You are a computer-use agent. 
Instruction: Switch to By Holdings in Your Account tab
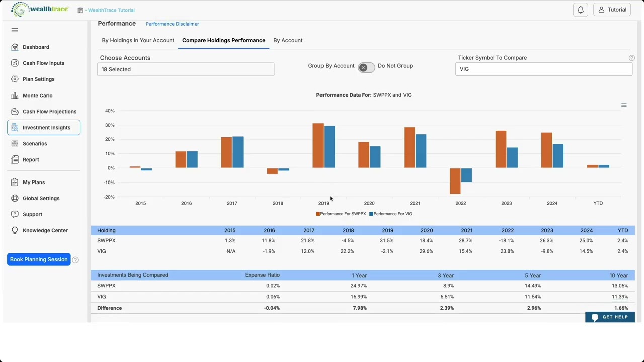tap(138, 40)
